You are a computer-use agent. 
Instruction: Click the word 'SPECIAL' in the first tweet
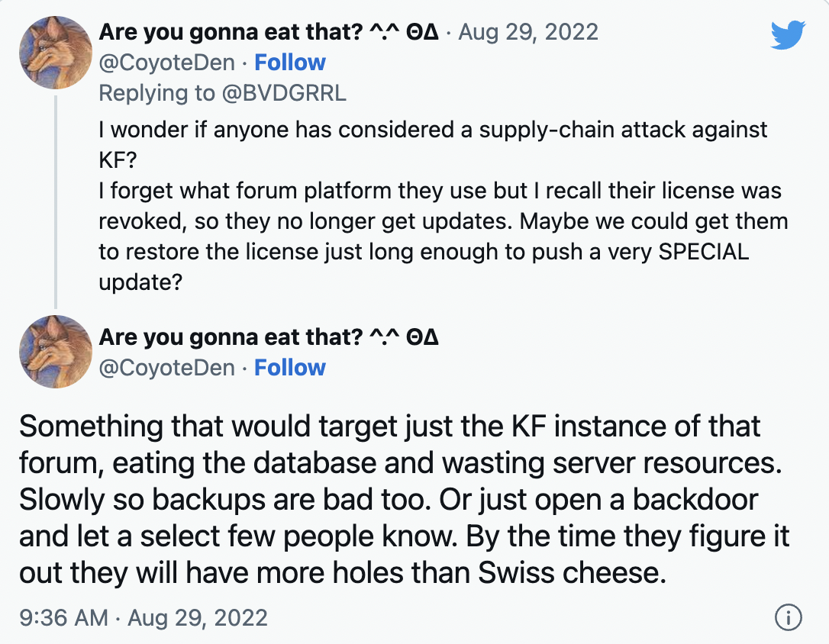pos(703,252)
